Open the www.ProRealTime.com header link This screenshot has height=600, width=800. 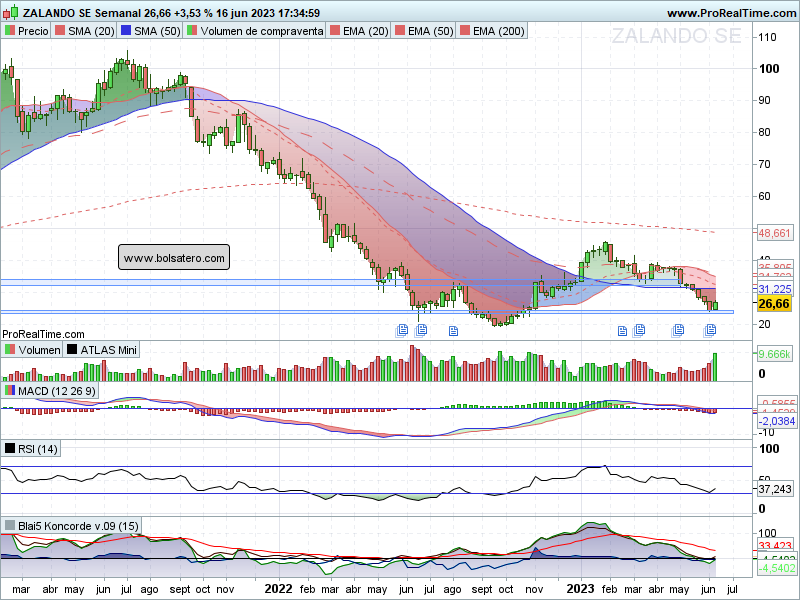click(x=731, y=14)
